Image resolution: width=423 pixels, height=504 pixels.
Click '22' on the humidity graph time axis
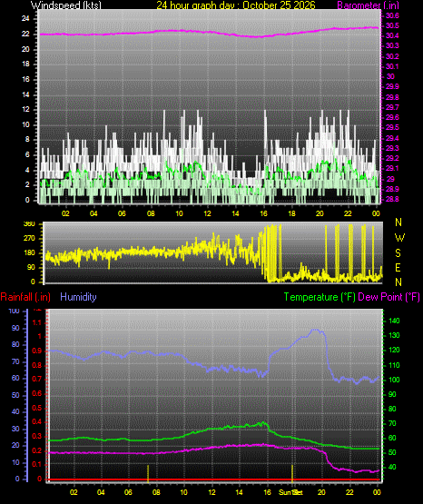click(349, 492)
